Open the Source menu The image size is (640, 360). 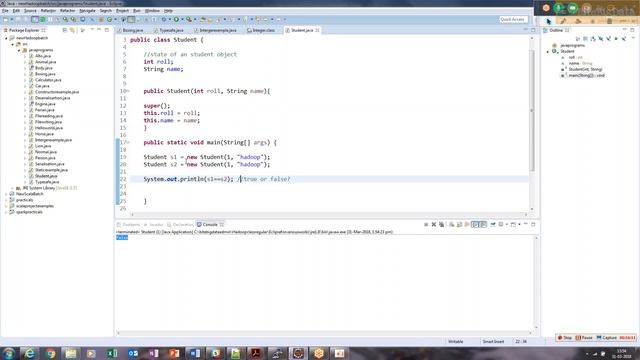(x=30, y=11)
